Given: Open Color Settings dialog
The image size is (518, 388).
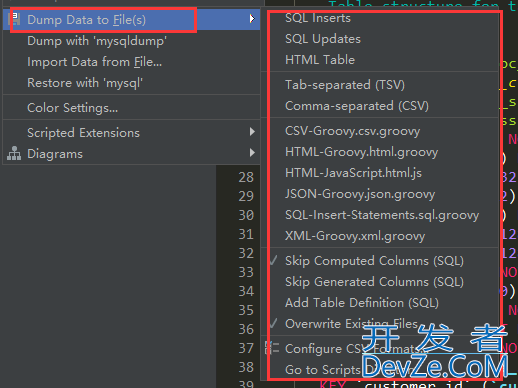Looking at the screenshot, I should 72,108.
